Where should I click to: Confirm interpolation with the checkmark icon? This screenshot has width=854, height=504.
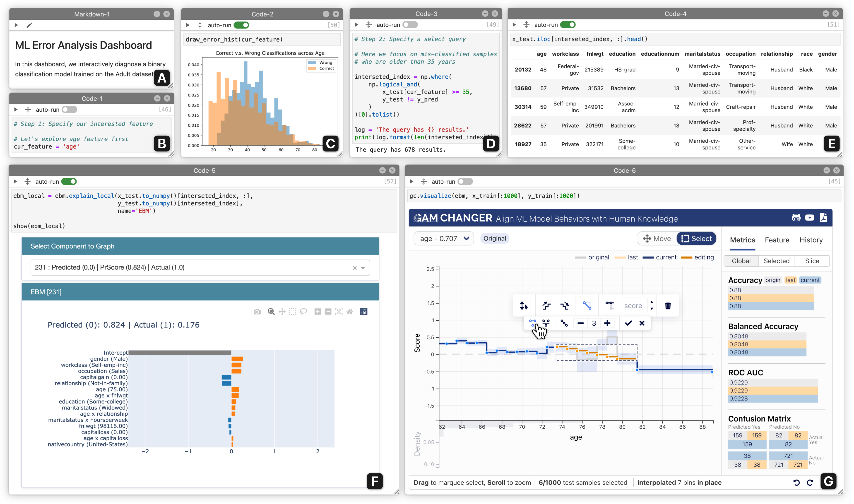click(x=628, y=323)
